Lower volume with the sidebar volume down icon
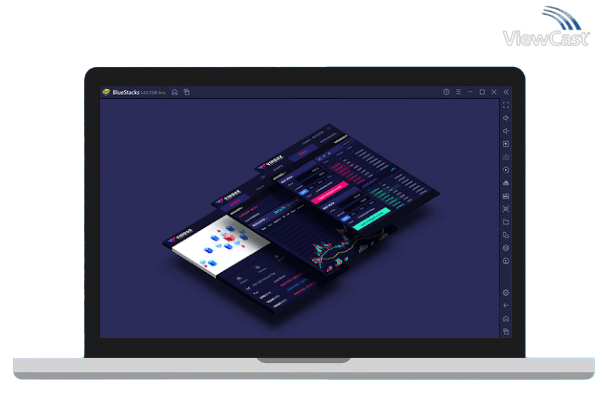The height and width of the screenshot is (414, 602). click(506, 131)
